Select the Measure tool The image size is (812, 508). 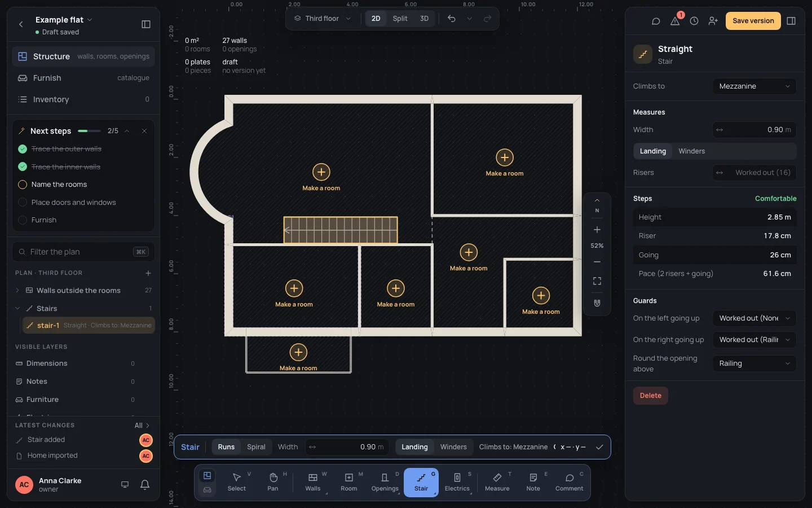click(x=497, y=482)
